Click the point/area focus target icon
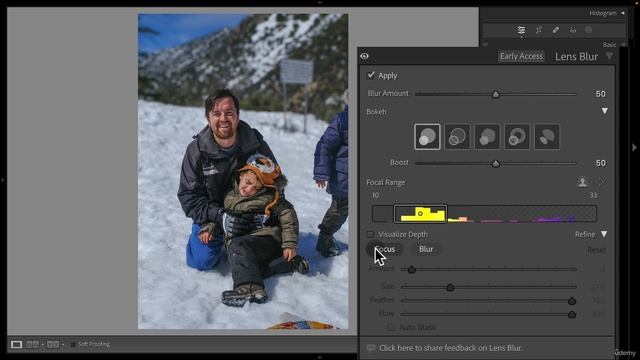The height and width of the screenshot is (360, 640). (x=600, y=182)
